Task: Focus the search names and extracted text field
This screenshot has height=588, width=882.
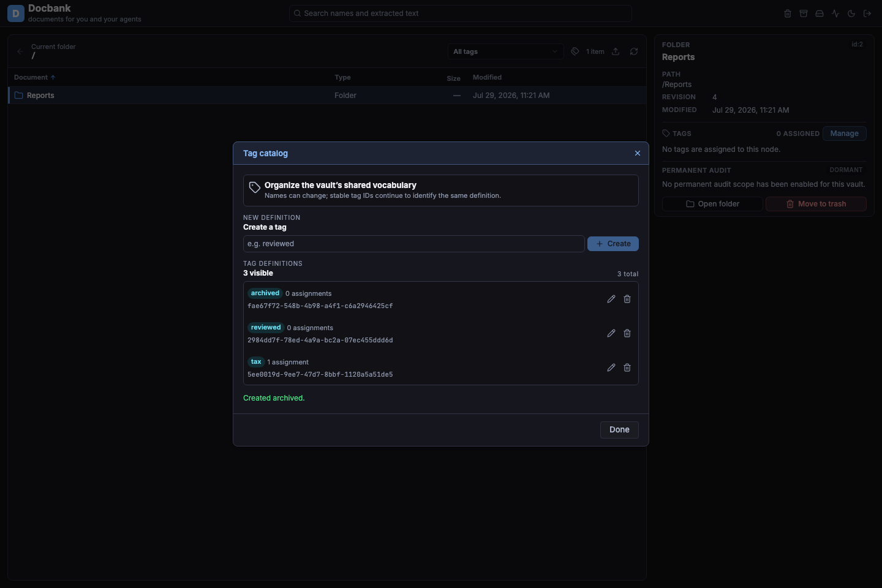Action: click(x=461, y=13)
